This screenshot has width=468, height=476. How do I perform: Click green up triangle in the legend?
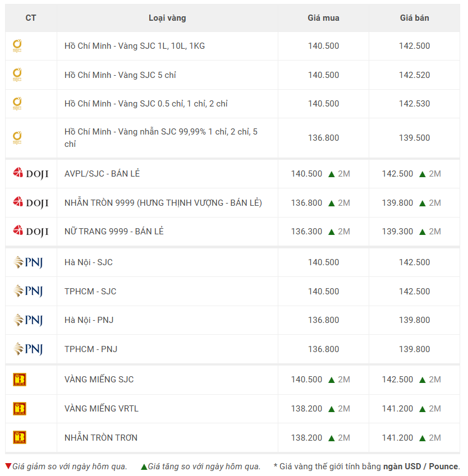pyautogui.click(x=144, y=466)
